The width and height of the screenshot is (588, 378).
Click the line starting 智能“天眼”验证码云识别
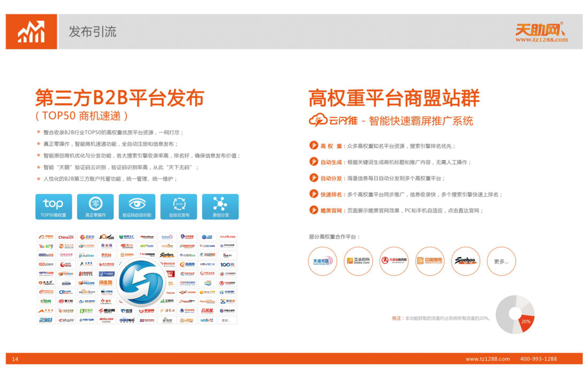[x=121, y=167]
